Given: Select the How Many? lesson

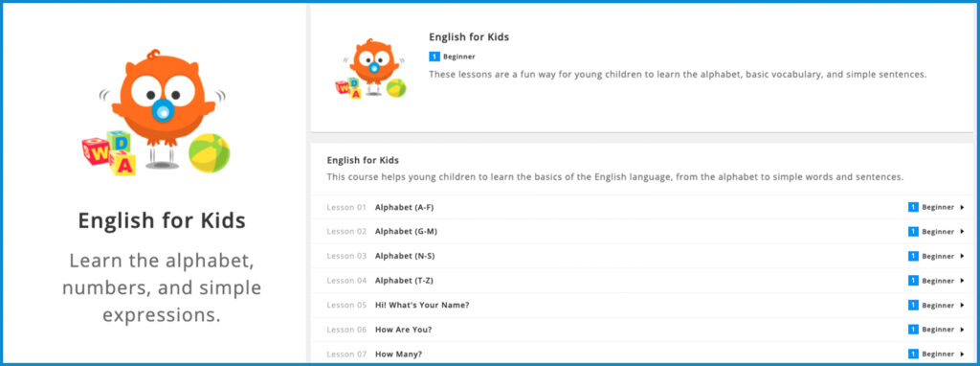Looking at the screenshot, I should click(x=398, y=355).
